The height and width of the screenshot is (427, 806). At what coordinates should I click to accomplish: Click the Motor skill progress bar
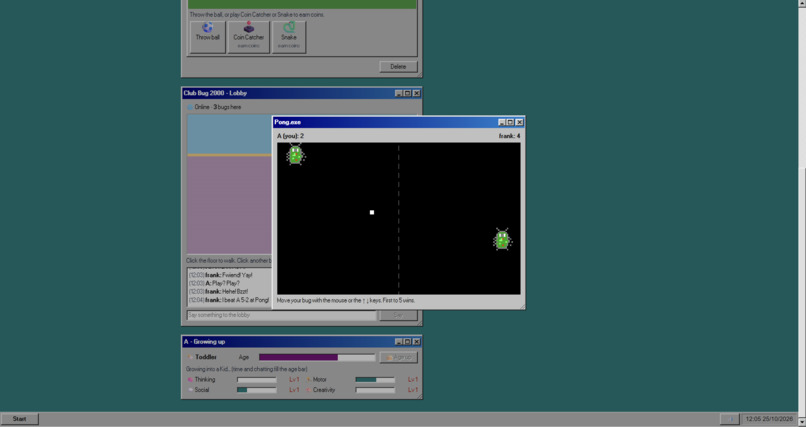point(375,380)
